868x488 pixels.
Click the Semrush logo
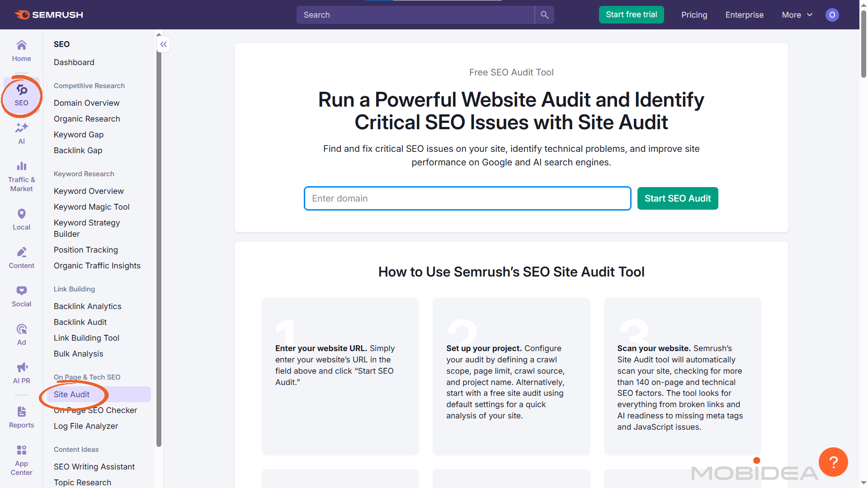(x=48, y=14)
